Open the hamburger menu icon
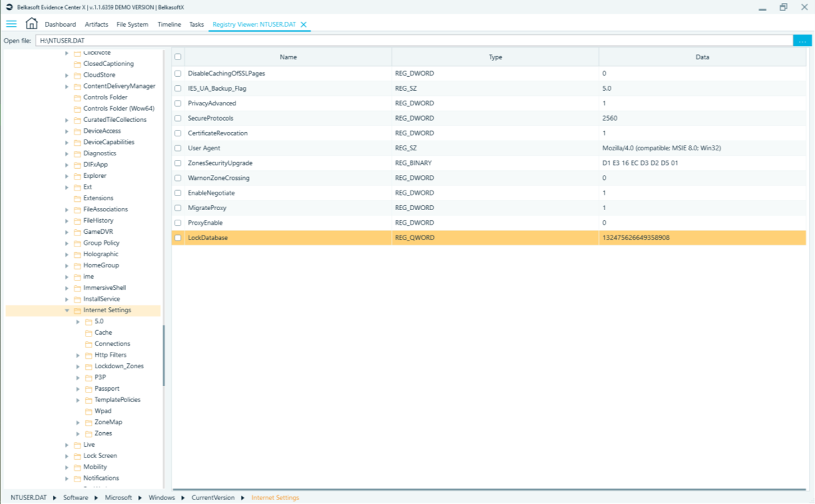This screenshot has height=504, width=815. pos(11,24)
